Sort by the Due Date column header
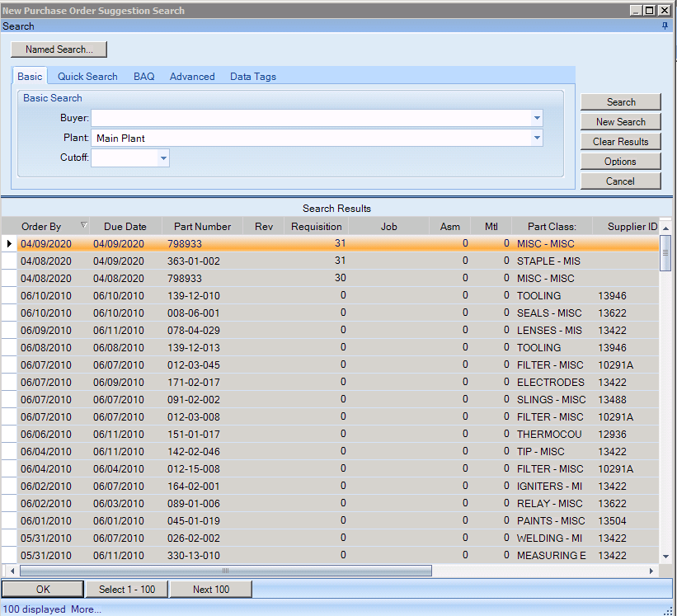Viewport: 677px width, 616px height. 125,227
